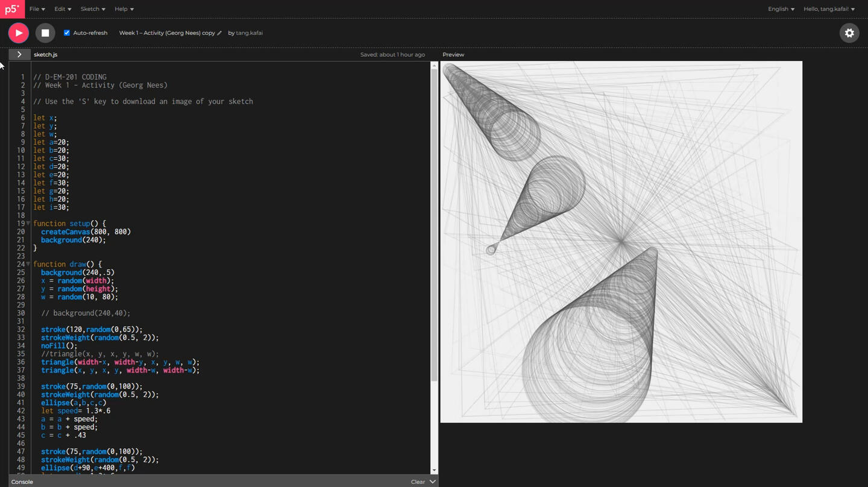
Task: Open the English language dropdown
Action: (781, 9)
